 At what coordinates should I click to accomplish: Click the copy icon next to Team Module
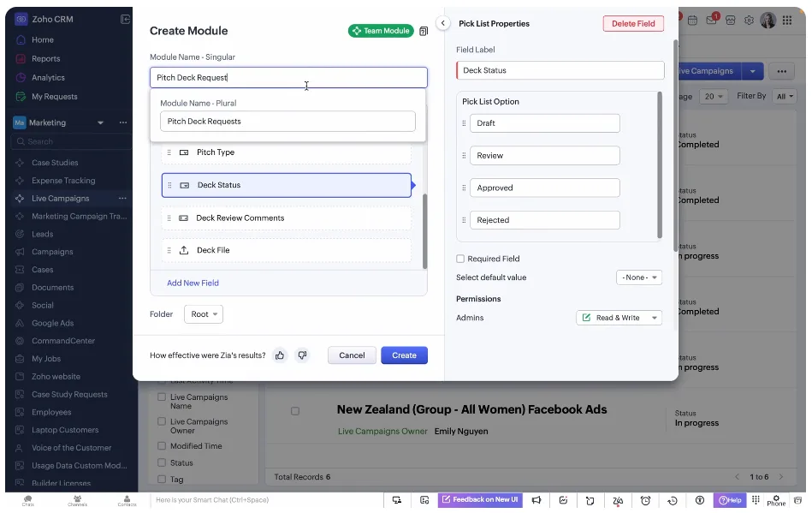pyautogui.click(x=423, y=31)
